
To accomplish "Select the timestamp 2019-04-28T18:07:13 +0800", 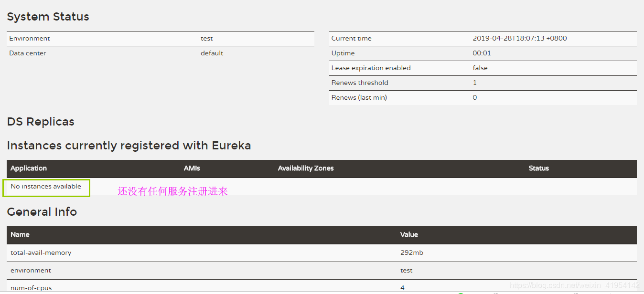I will tap(520, 39).
